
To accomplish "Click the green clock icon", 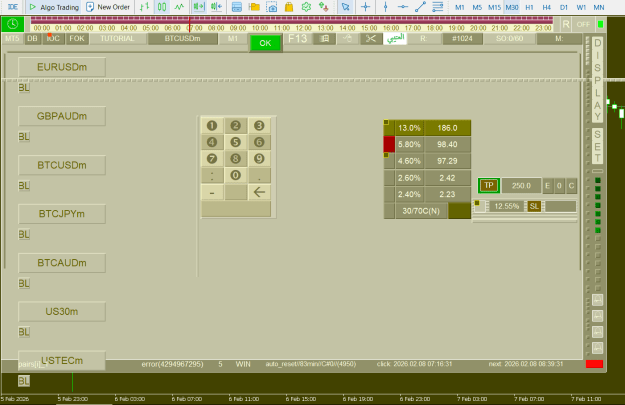I will [13, 24].
